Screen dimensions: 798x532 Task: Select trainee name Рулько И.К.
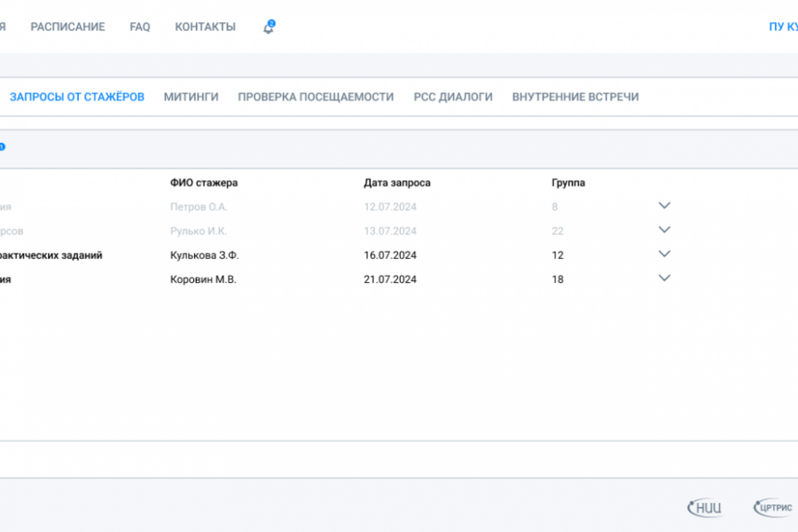click(199, 231)
